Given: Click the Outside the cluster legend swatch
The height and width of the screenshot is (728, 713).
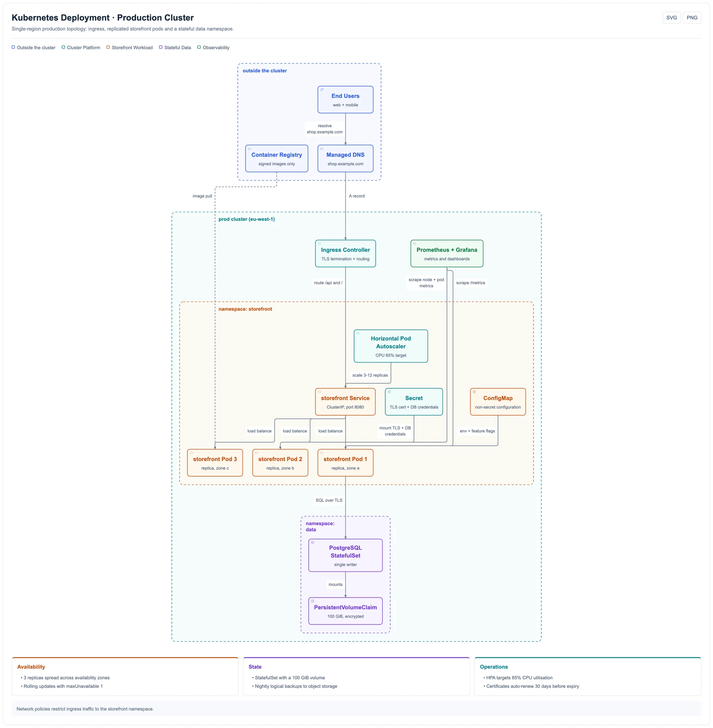Looking at the screenshot, I should tap(13, 47).
